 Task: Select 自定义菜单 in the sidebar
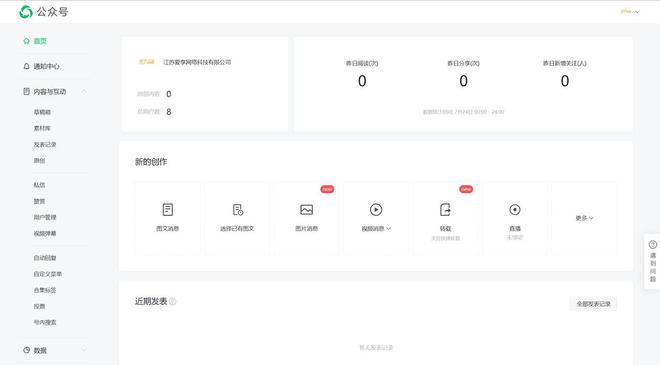pos(48,274)
